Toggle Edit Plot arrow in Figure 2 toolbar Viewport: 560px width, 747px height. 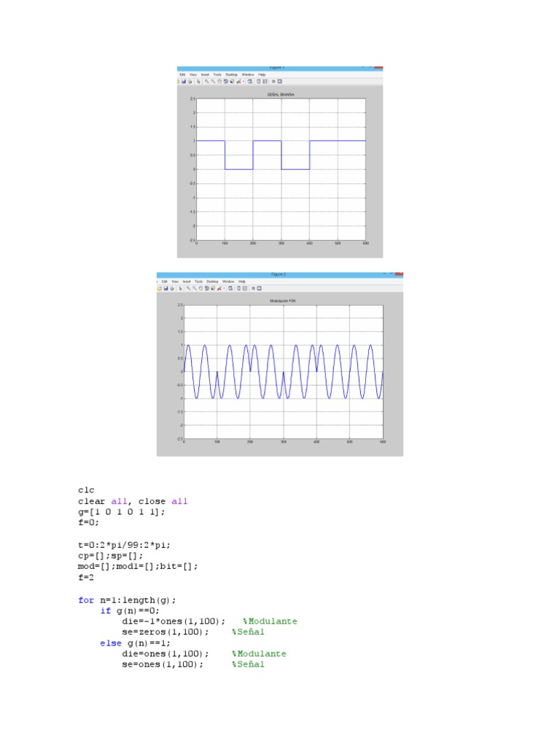180,288
